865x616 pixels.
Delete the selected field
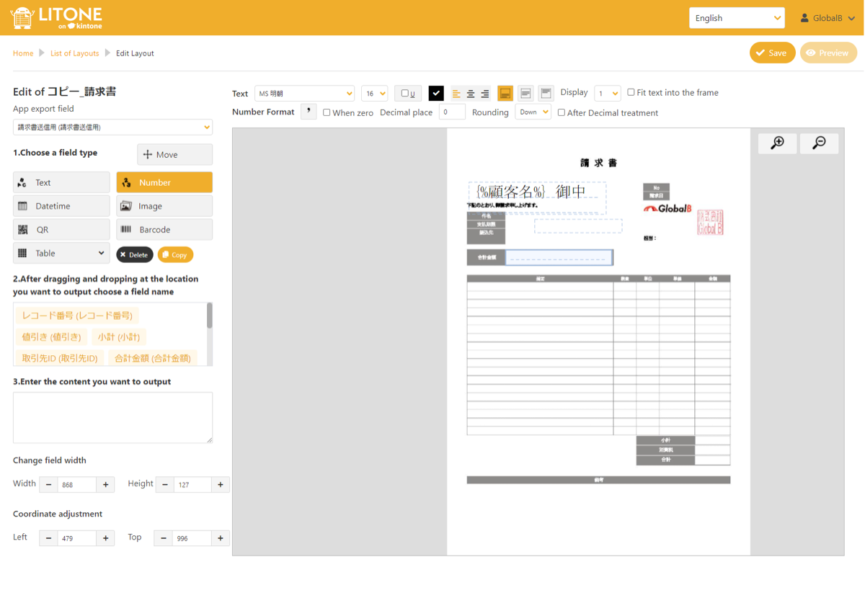point(135,255)
